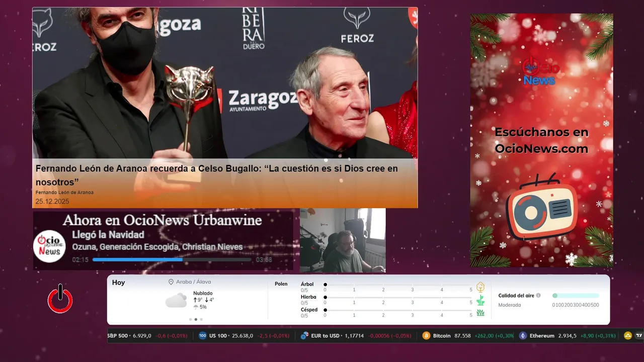This screenshot has width=644, height=362.
Task: Click the 'Polen' section label
Action: tap(281, 284)
